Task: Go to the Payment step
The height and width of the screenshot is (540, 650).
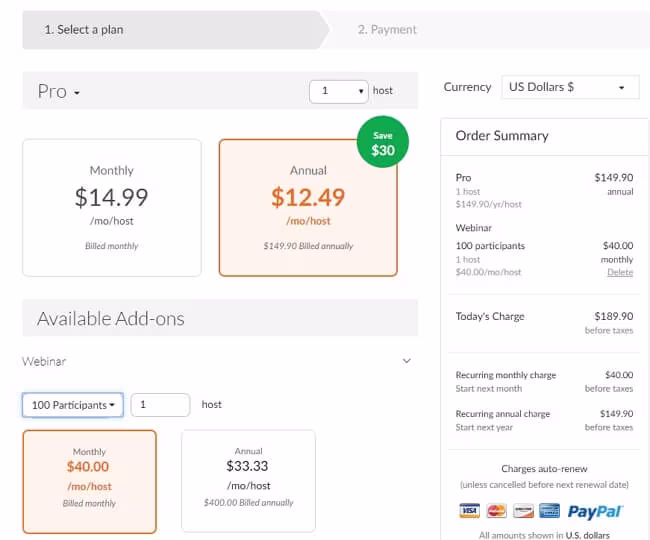Action: tap(387, 30)
